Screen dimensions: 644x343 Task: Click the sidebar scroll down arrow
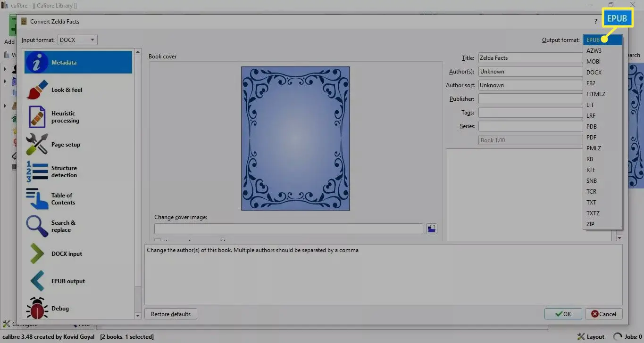[x=138, y=316]
